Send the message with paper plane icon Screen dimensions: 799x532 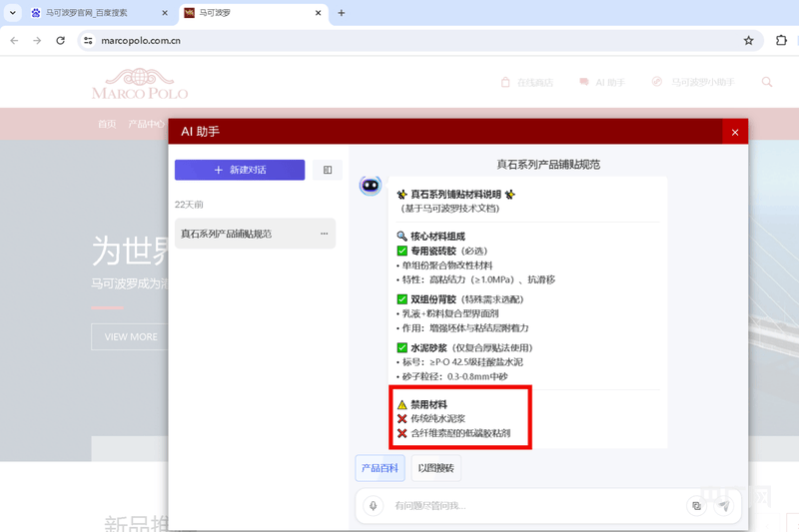click(x=724, y=505)
